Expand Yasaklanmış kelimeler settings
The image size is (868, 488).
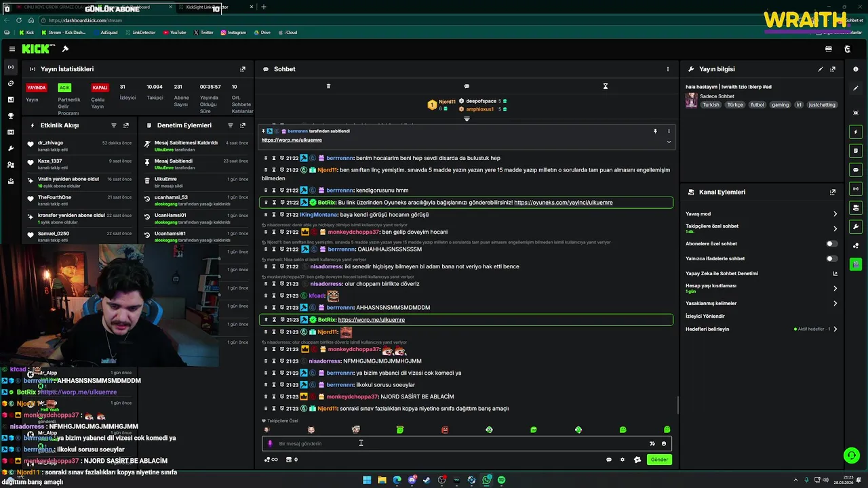tap(835, 303)
